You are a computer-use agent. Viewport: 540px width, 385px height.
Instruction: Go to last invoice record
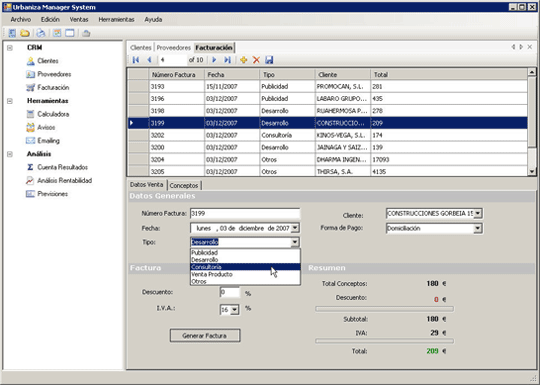227,60
